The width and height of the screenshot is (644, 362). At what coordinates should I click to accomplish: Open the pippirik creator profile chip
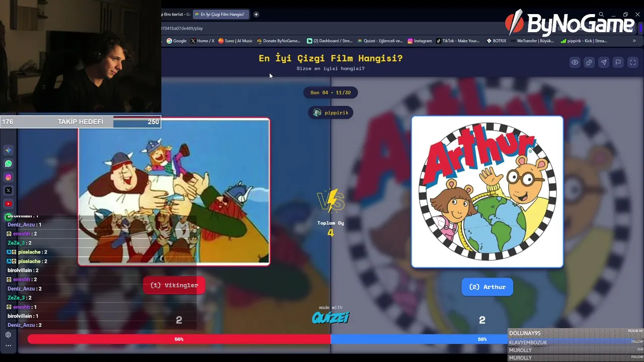pyautogui.click(x=331, y=113)
